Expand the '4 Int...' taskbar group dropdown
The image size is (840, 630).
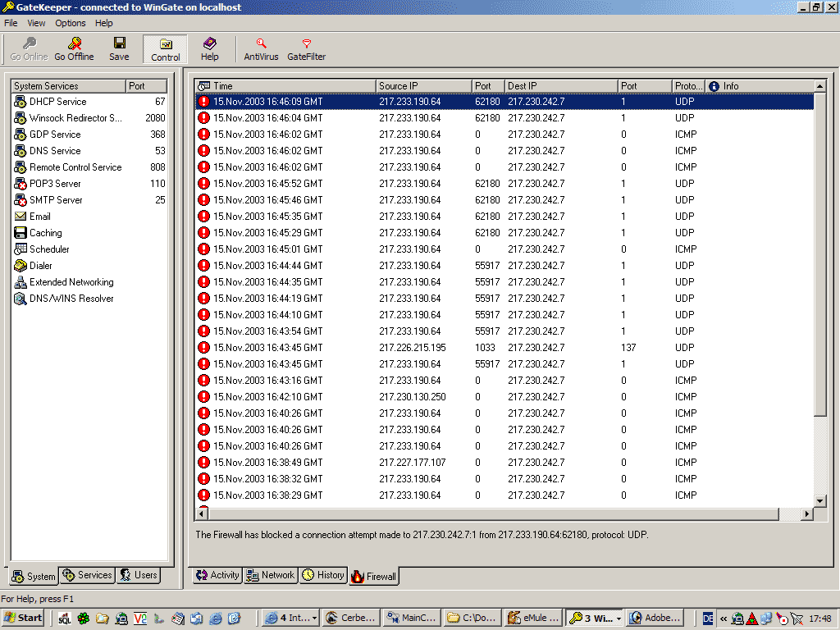(314, 619)
